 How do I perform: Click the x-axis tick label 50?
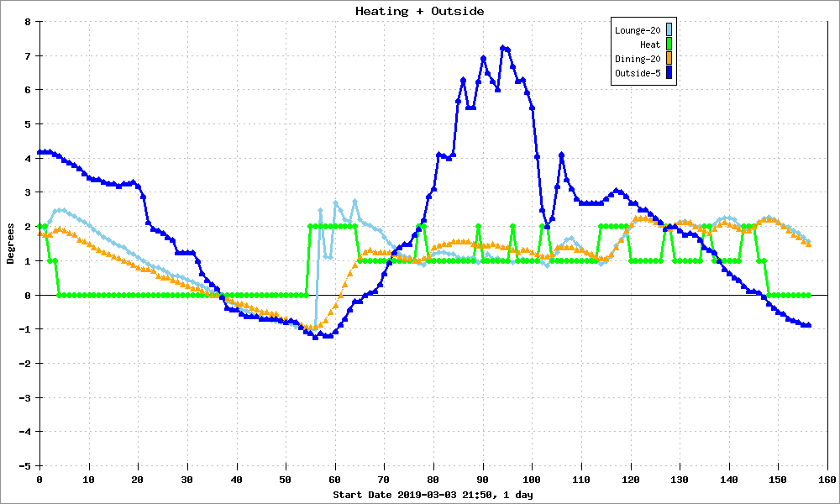point(286,480)
